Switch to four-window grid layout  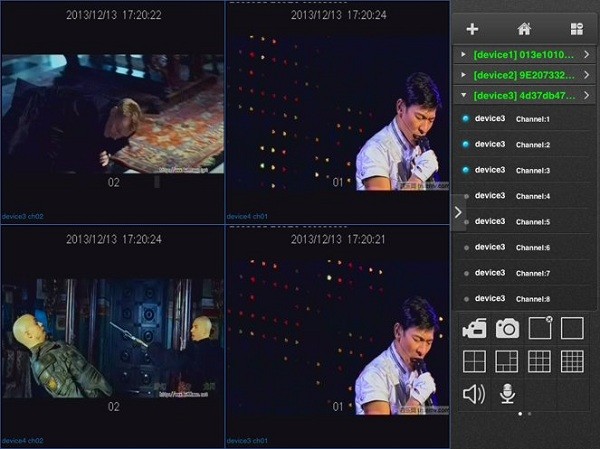tap(474, 361)
